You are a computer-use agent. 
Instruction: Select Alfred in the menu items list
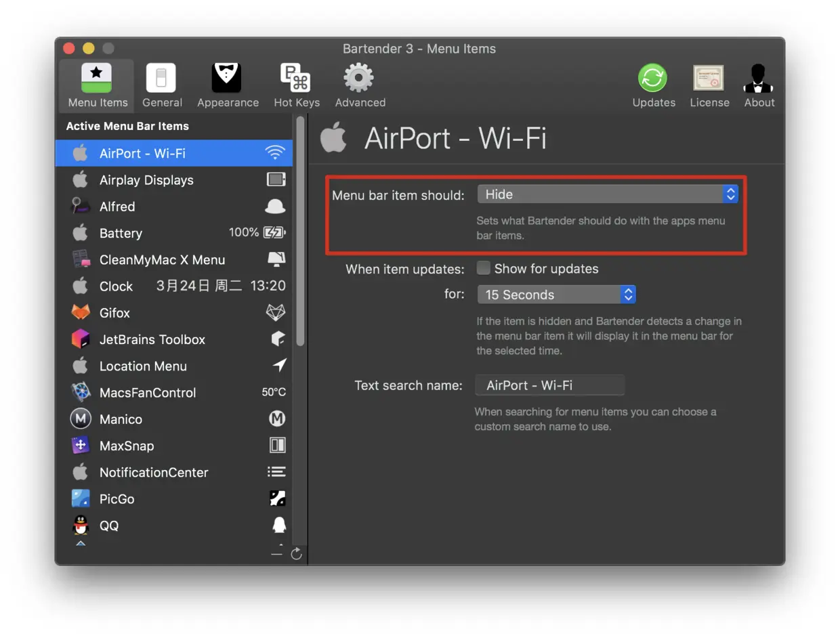tap(174, 207)
